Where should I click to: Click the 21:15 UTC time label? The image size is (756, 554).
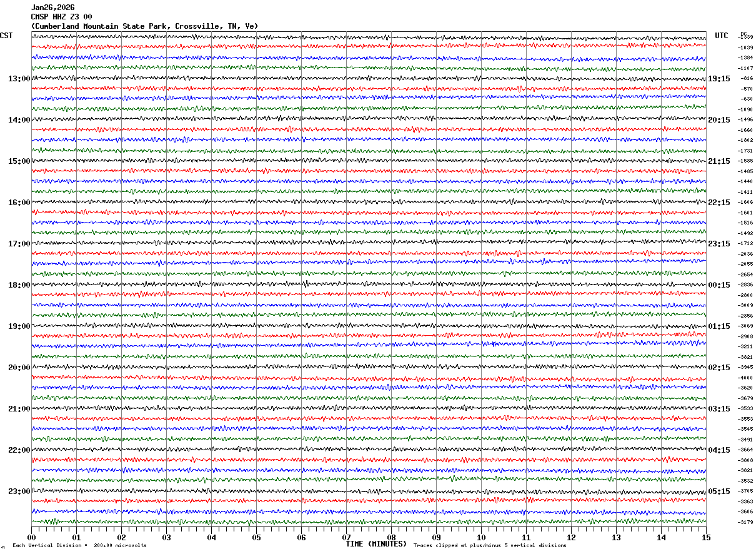coord(719,161)
